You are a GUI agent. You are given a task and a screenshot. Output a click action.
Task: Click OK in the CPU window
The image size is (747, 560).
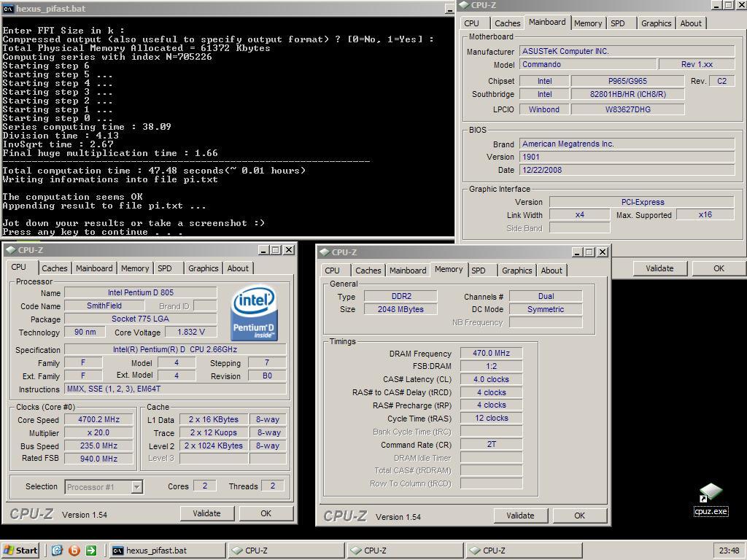click(x=266, y=513)
